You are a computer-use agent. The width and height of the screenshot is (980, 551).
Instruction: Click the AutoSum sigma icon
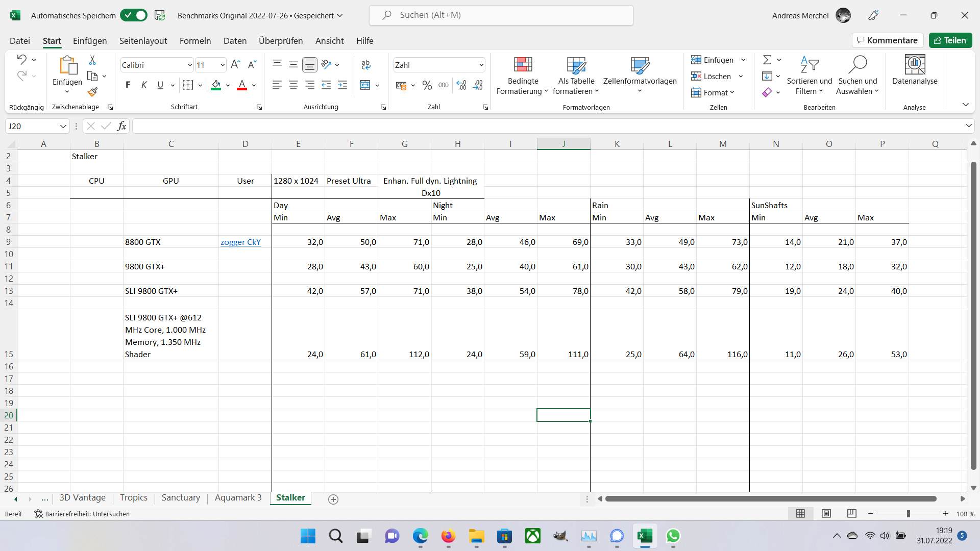tap(767, 60)
